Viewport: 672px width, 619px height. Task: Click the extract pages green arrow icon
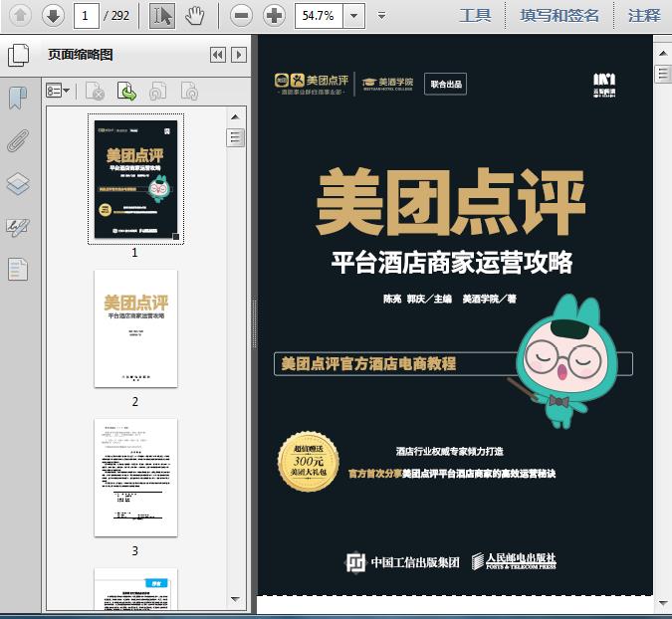pos(126,91)
